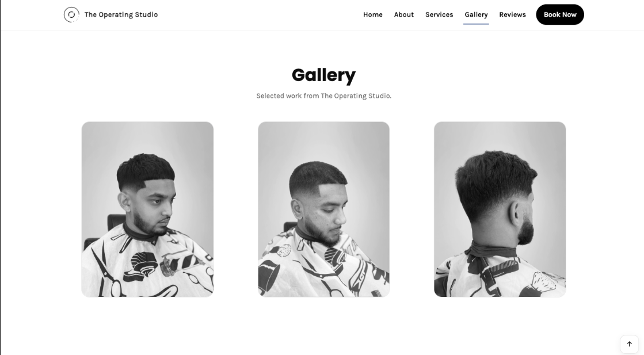644x355 pixels.
Task: Go to the Home nav link
Action: click(372, 15)
